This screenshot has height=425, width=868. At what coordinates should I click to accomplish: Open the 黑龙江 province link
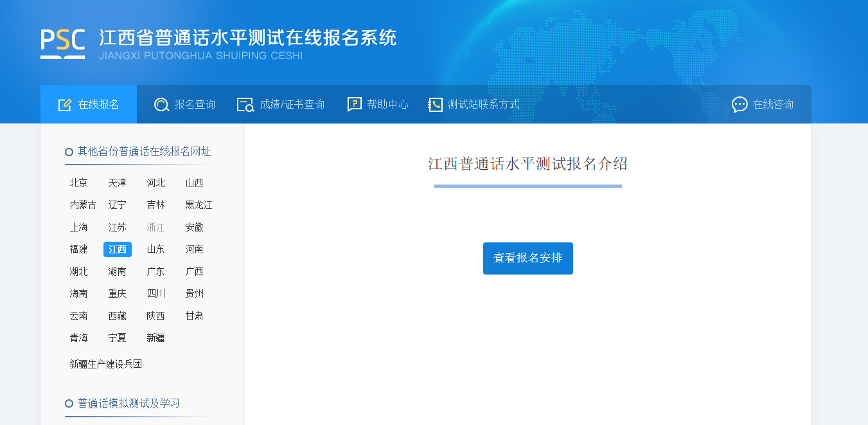point(199,205)
